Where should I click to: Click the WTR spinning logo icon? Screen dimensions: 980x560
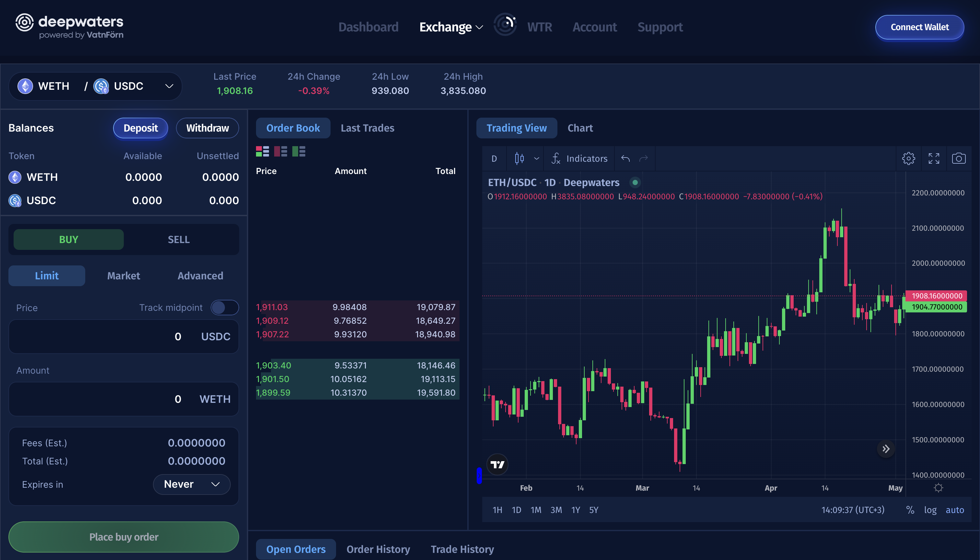click(505, 24)
